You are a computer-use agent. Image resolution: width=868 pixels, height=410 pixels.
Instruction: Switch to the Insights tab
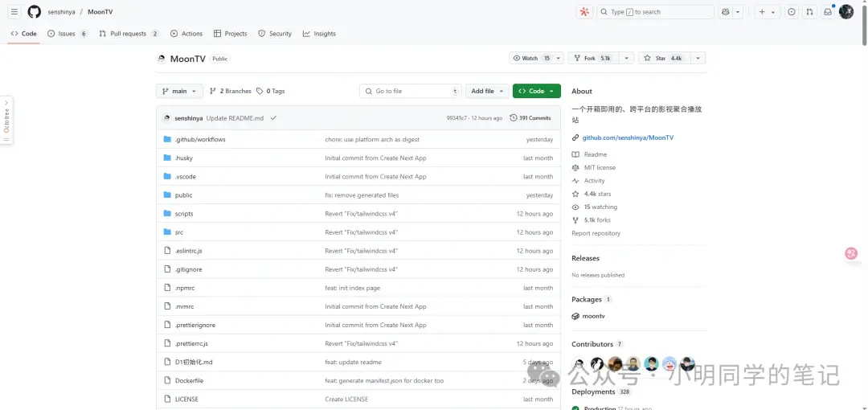(x=319, y=34)
